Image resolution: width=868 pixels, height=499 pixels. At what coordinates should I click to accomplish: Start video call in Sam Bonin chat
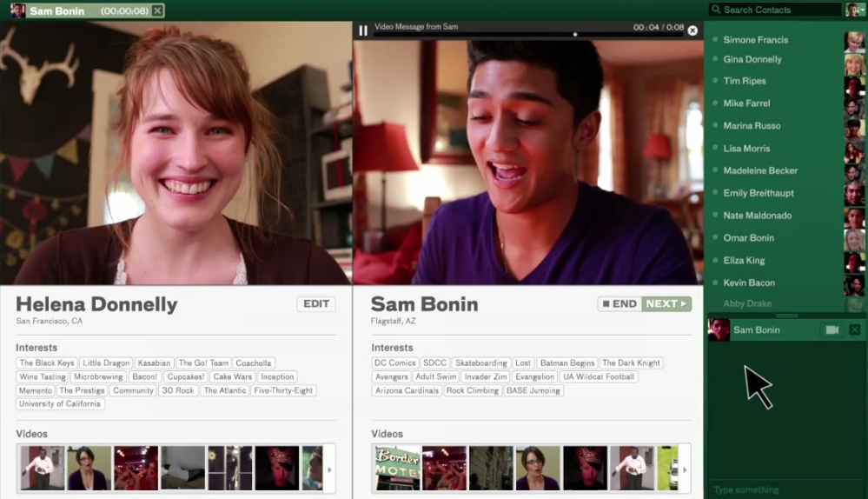point(832,330)
